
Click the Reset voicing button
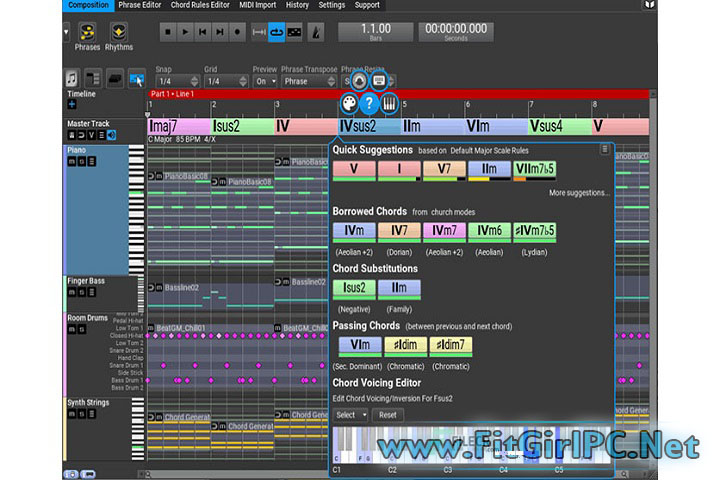click(x=387, y=414)
